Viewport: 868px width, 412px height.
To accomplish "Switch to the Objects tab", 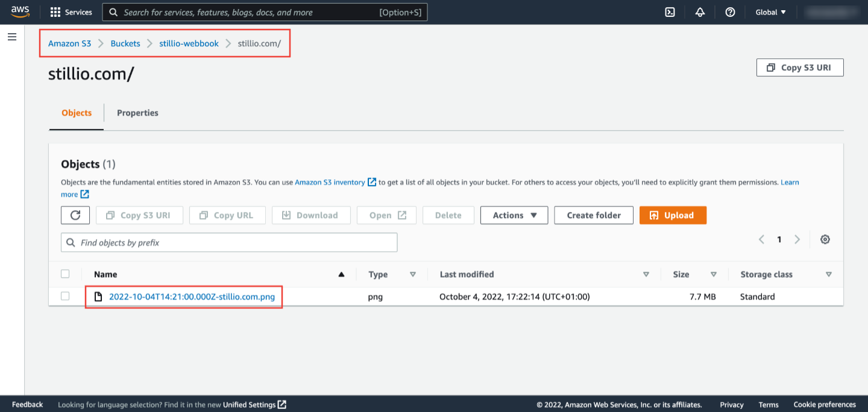I will point(77,113).
